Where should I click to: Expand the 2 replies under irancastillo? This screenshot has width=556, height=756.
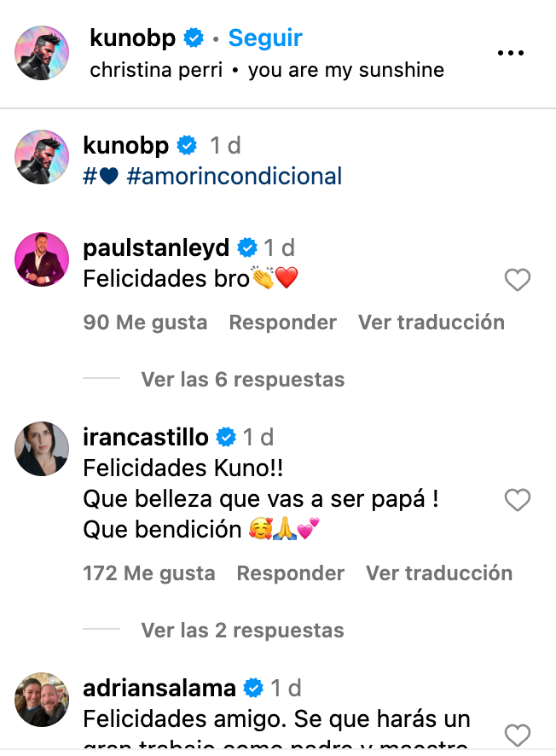click(242, 631)
